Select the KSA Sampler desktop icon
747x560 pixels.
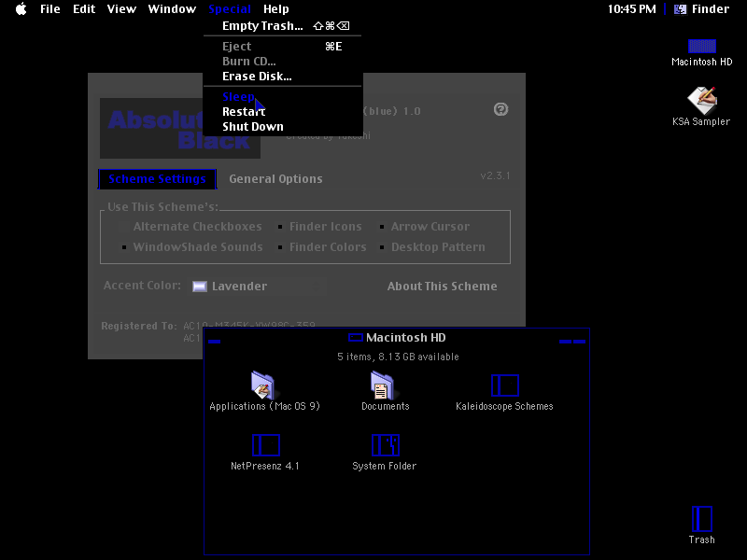(702, 100)
